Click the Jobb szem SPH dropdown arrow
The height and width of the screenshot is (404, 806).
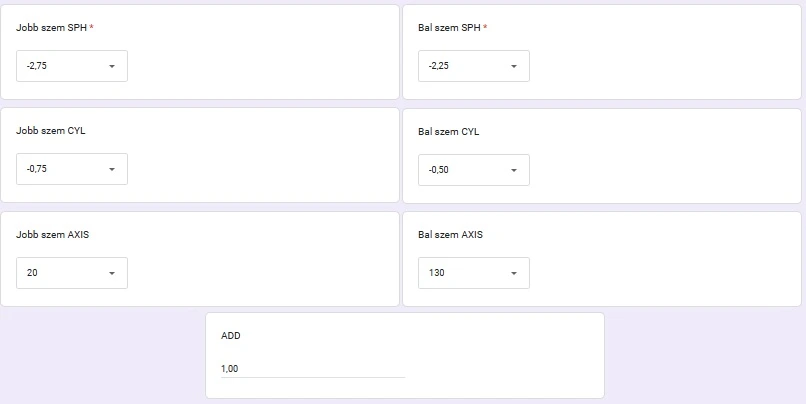pos(111,66)
